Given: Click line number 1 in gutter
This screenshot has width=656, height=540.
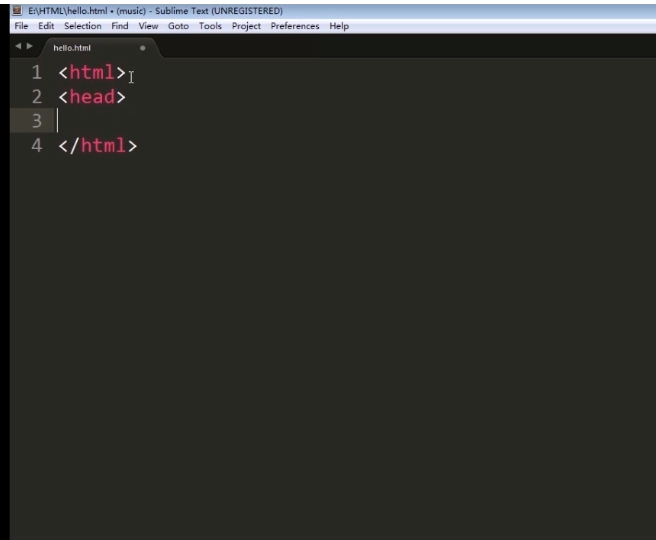Looking at the screenshot, I should pyautogui.click(x=37, y=72).
